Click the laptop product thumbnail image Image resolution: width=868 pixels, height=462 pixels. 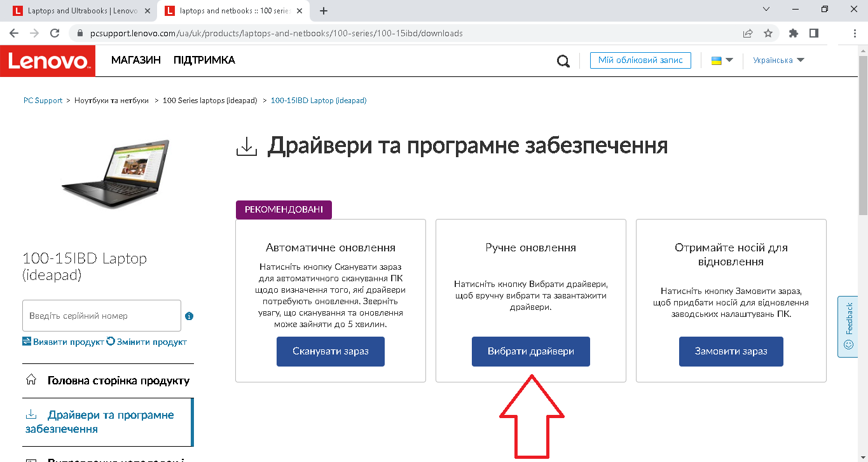click(116, 175)
